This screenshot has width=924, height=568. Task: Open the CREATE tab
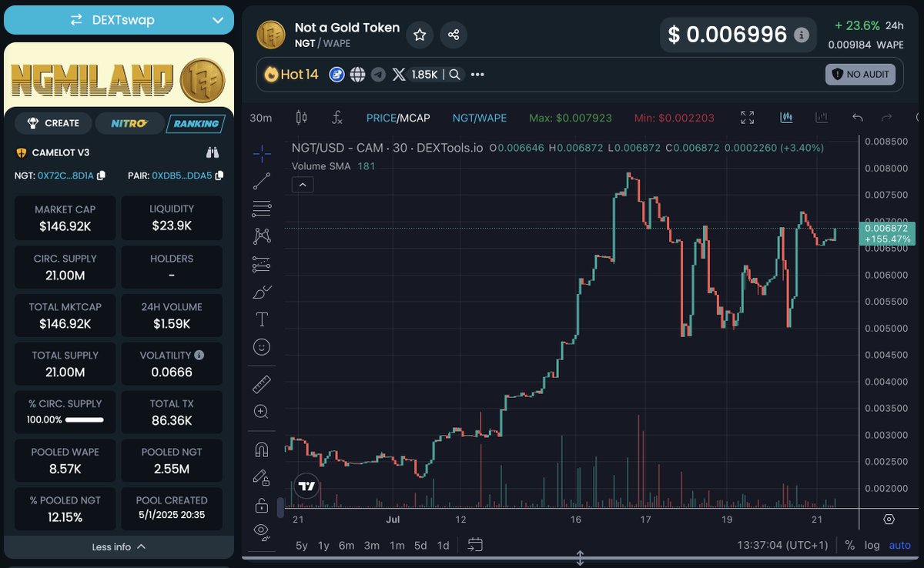pyautogui.click(x=52, y=123)
